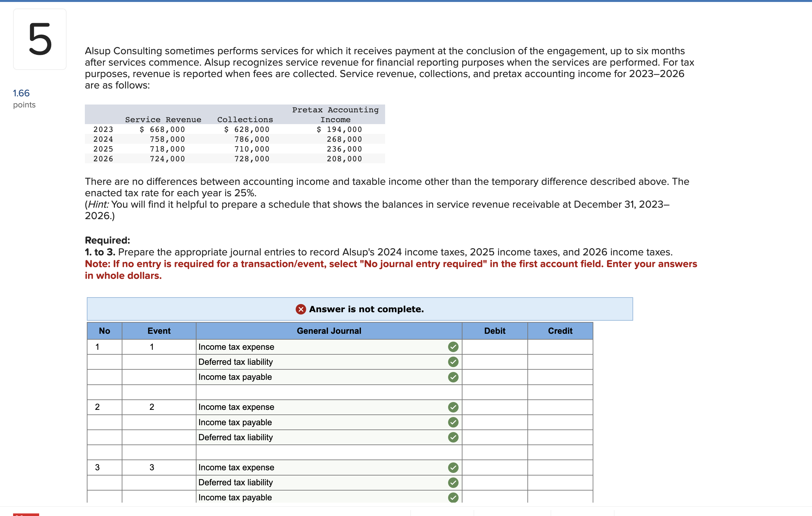The image size is (812, 516).
Task: Click the red X incomplete answer icon
Action: [301, 309]
